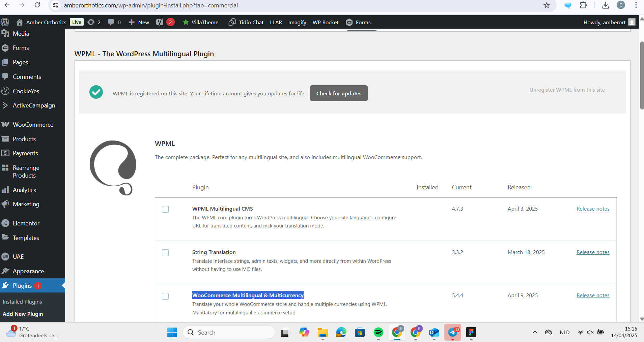
Task: Tick the String Translation checkbox
Action: [x=165, y=253]
